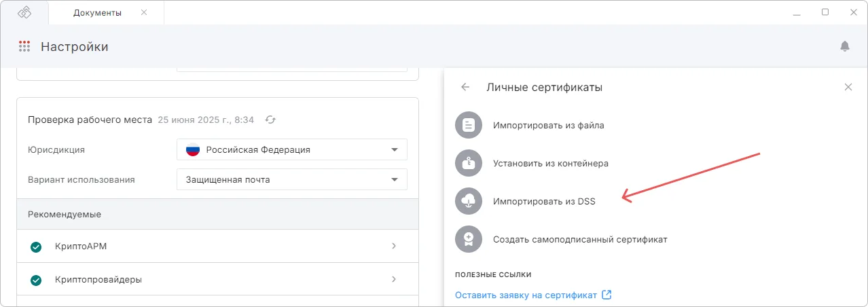868x307 pixels.
Task: Click the application logo in title bar
Action: point(24,12)
